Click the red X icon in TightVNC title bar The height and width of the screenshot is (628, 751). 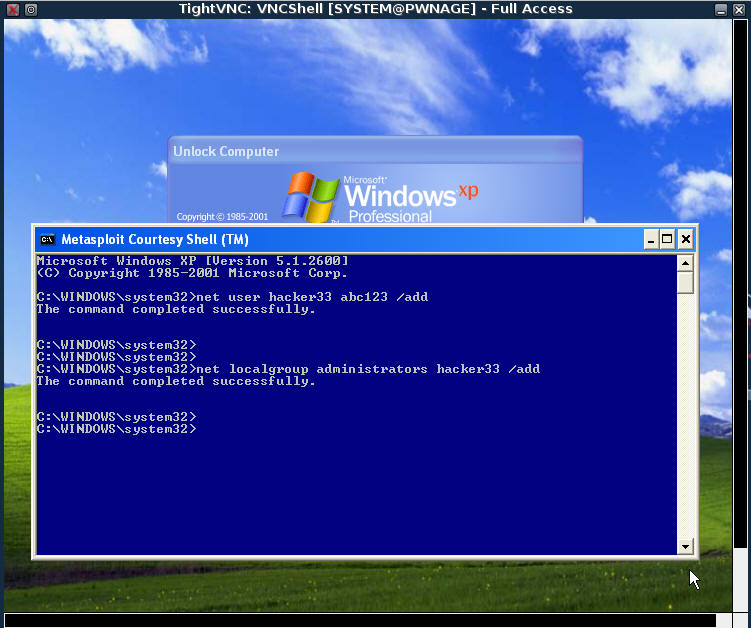[x=13, y=9]
